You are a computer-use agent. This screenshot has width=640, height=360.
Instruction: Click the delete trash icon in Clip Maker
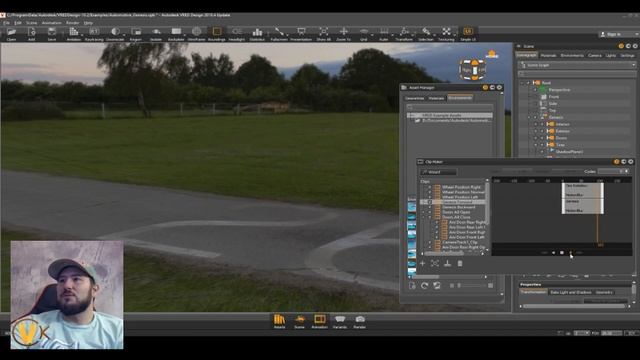[x=460, y=264]
